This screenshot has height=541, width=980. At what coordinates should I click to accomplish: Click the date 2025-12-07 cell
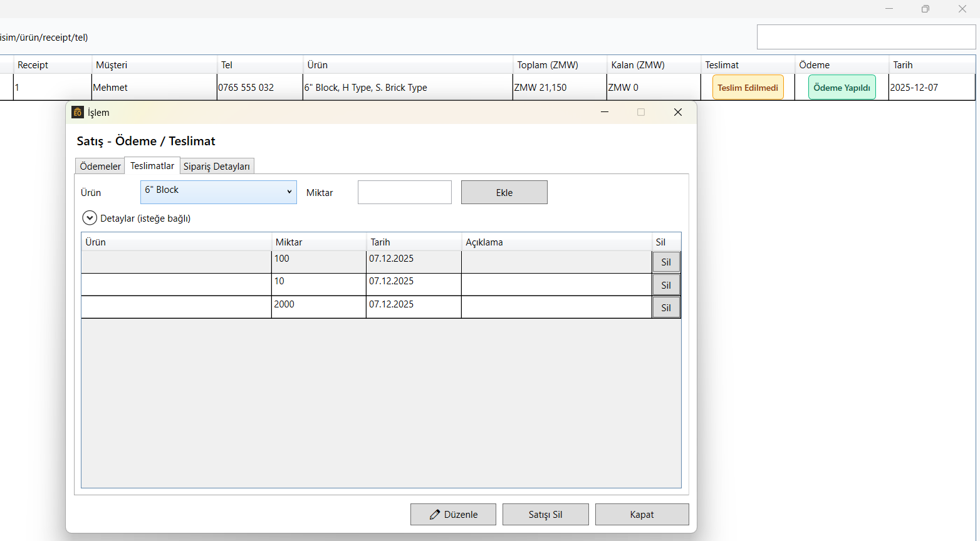[x=932, y=87]
